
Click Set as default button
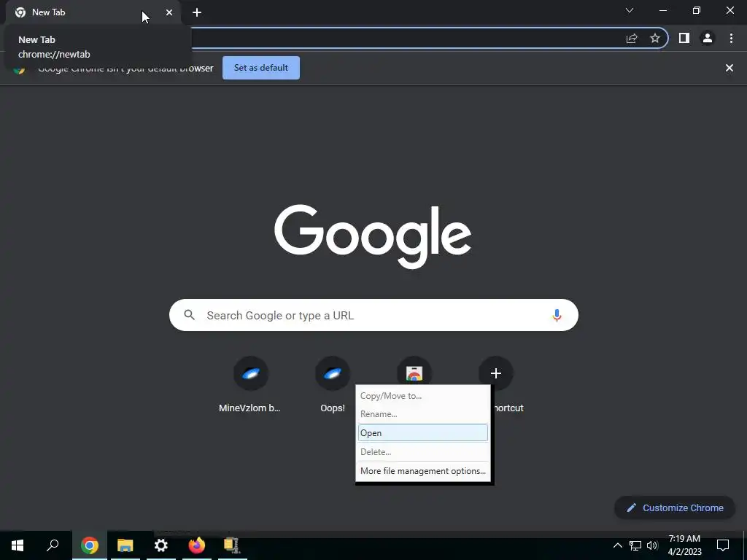coord(261,68)
